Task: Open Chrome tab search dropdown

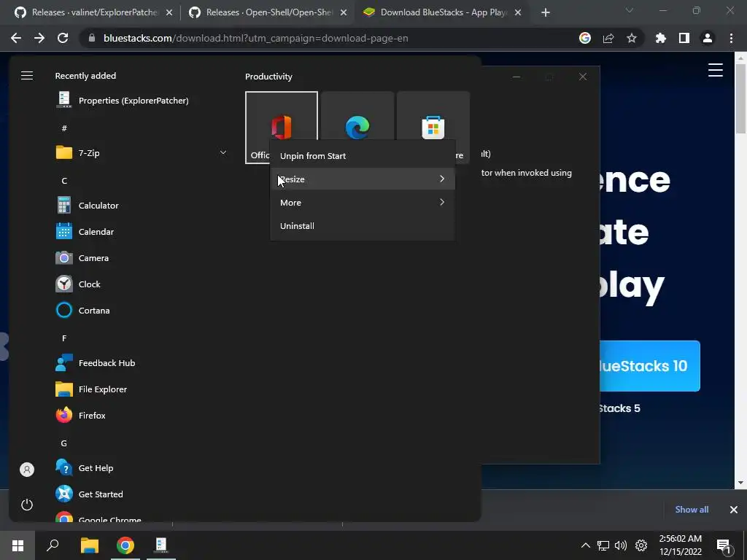Action: coord(630,10)
